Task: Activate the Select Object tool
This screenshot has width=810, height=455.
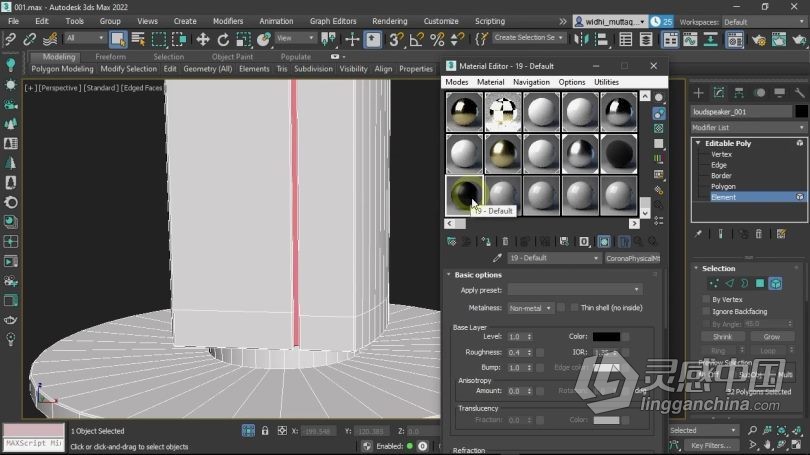Action: point(118,39)
